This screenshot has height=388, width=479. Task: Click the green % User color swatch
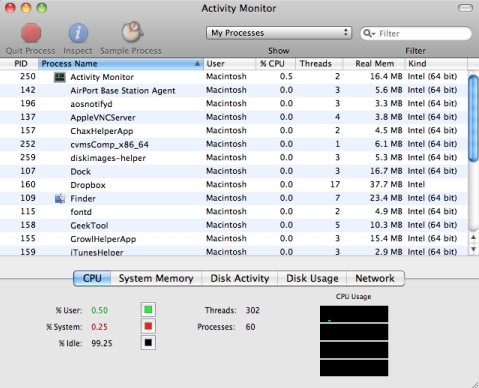coord(148,310)
